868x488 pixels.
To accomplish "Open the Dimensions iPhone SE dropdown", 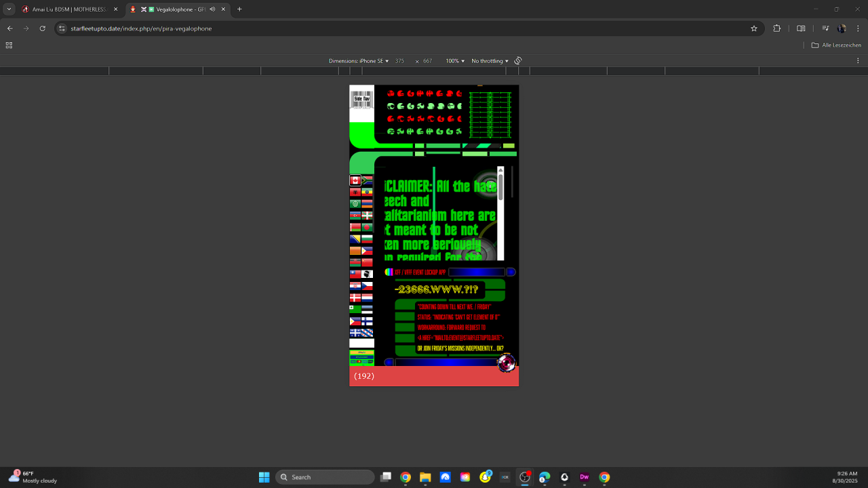I will coord(359,61).
